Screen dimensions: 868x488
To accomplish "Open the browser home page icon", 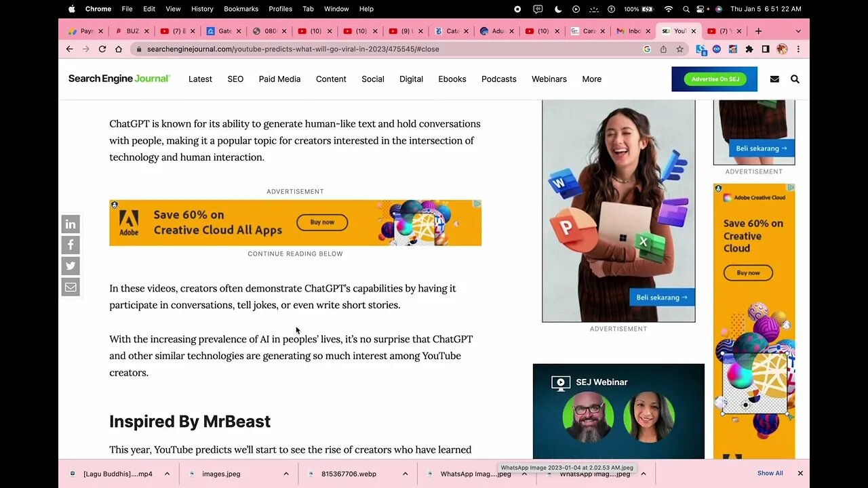I will [119, 49].
